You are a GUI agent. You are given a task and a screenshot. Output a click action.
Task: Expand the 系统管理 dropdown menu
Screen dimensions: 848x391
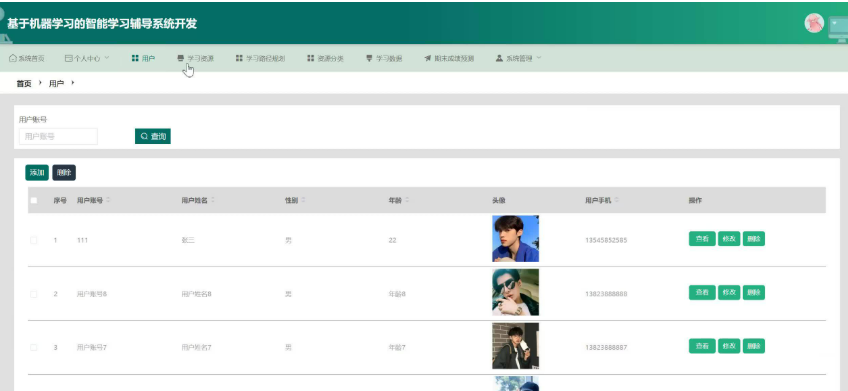click(x=519, y=58)
